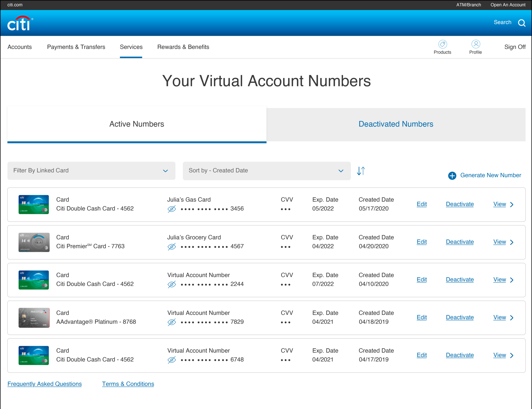Viewport: 532px width, 409px height.
Task: Edit the virtual number ending 2244
Action: [x=421, y=280]
